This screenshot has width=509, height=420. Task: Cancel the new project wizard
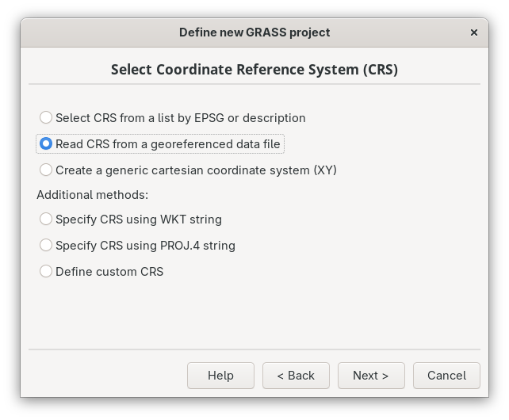point(446,376)
